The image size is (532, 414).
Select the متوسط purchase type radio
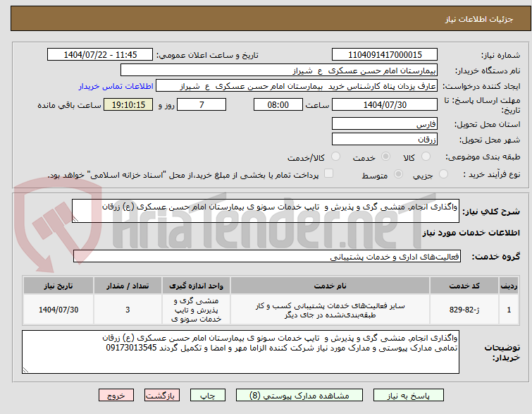[x=398, y=174]
